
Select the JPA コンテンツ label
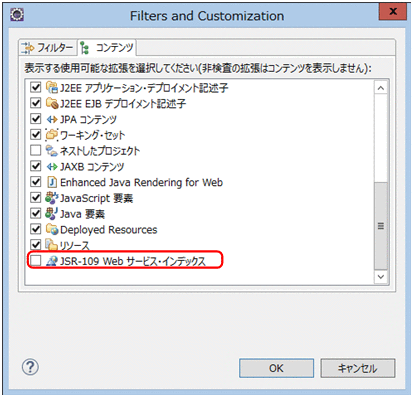coord(88,119)
